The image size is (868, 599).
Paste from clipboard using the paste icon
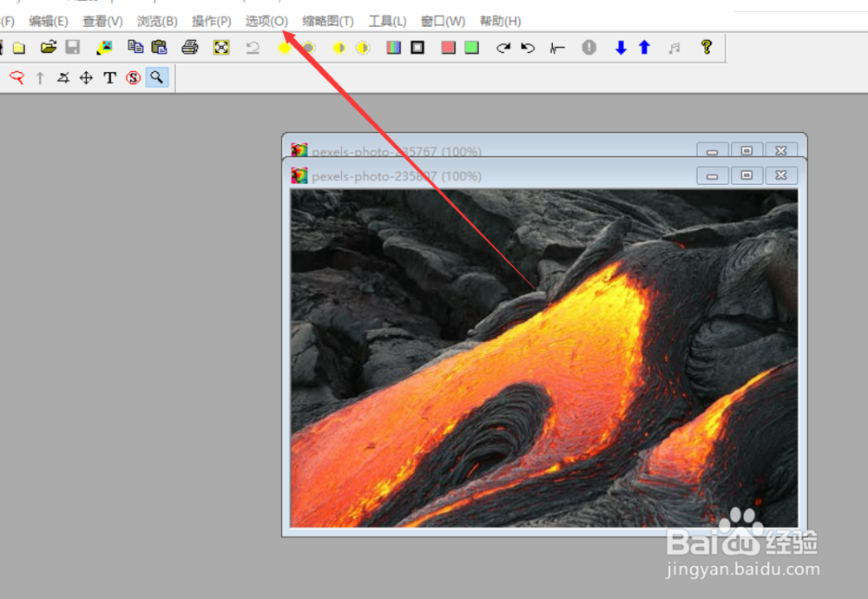coord(159,47)
